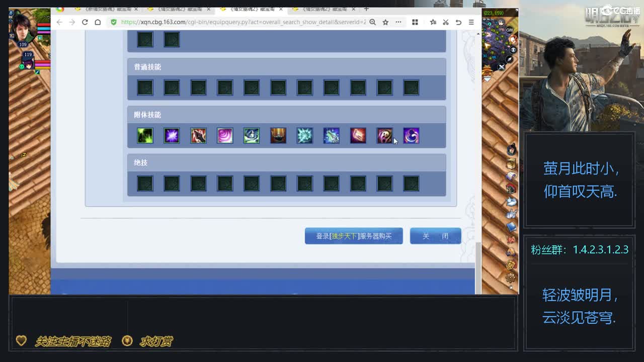Image resolution: width=644 pixels, height=362 pixels.
Task: Open the character head game sidebar icon
Action: pyautogui.click(x=511, y=149)
